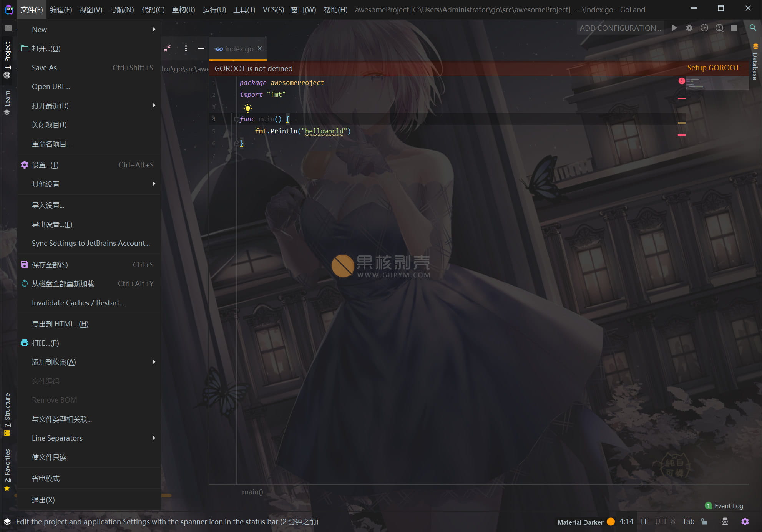This screenshot has width=762, height=532.
Task: Close the index.go tab
Action: [260, 48]
